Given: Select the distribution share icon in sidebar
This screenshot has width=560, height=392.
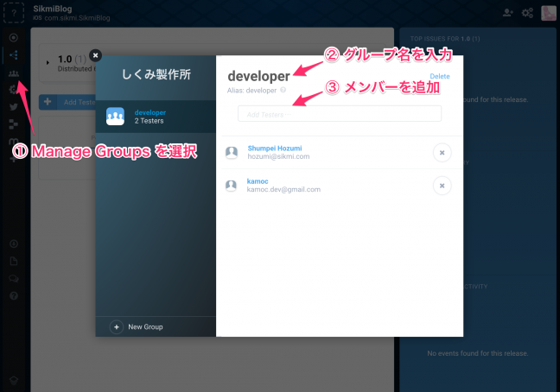Looking at the screenshot, I should point(13,55).
